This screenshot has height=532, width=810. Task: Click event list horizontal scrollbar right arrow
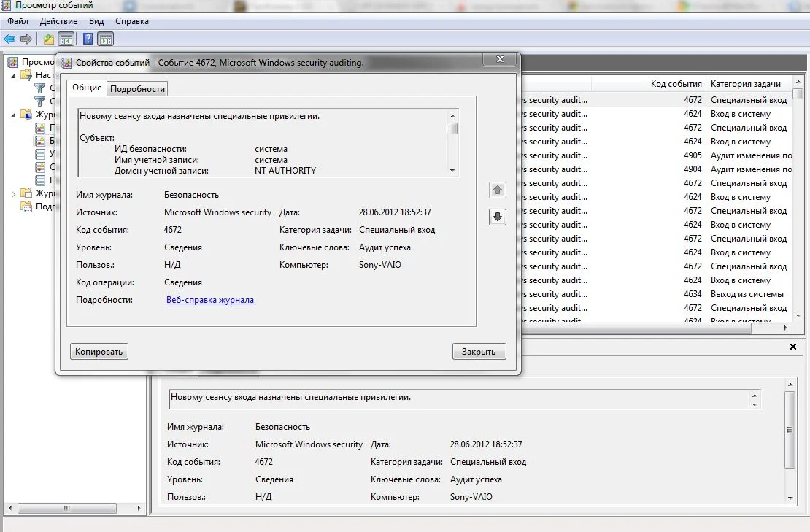pos(786,328)
